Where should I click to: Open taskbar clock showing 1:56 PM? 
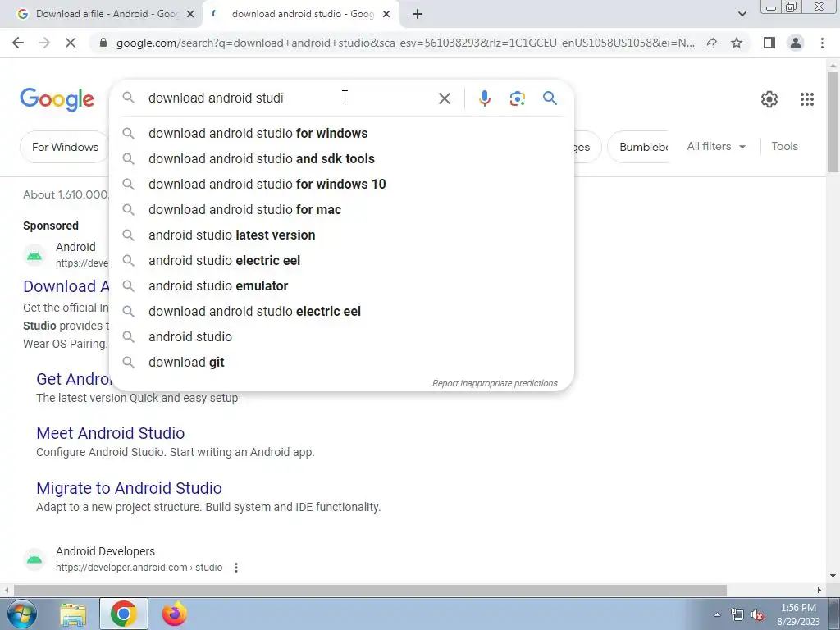click(798, 614)
